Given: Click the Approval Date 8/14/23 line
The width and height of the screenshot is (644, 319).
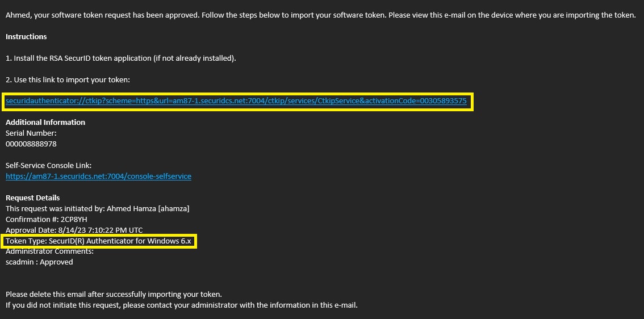Looking at the screenshot, I should (x=74, y=230).
